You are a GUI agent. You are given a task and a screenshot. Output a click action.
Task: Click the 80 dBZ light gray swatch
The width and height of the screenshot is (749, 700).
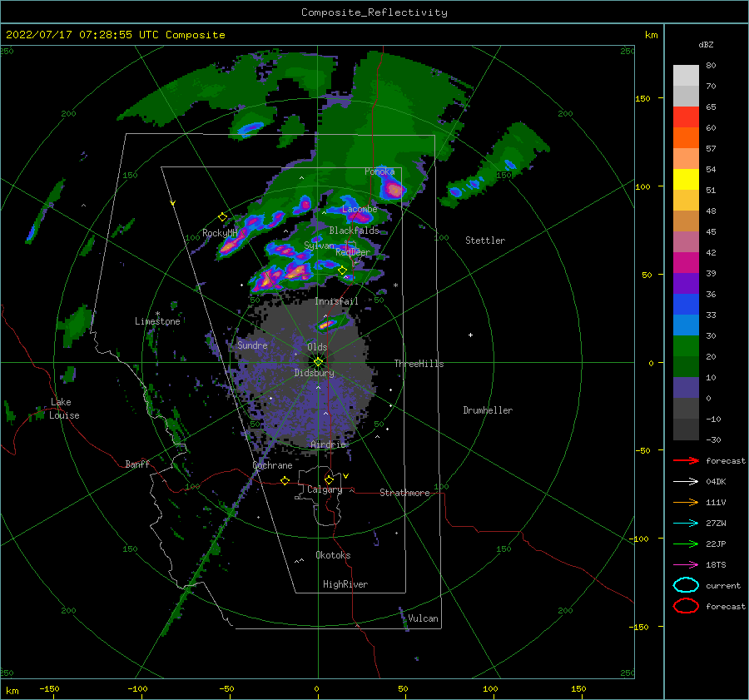pyautogui.click(x=686, y=75)
